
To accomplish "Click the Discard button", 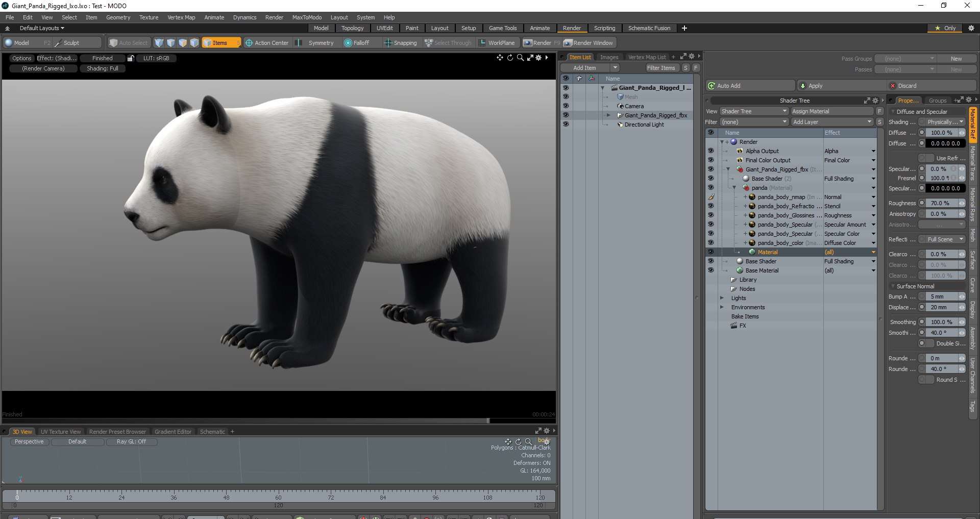I will [932, 86].
